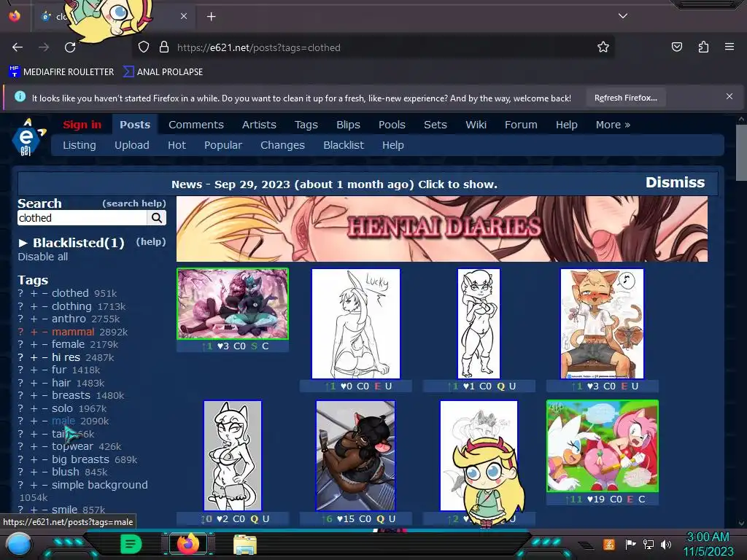747x560 pixels.
Task: Click the Disable all blacklist link
Action: pos(43,257)
